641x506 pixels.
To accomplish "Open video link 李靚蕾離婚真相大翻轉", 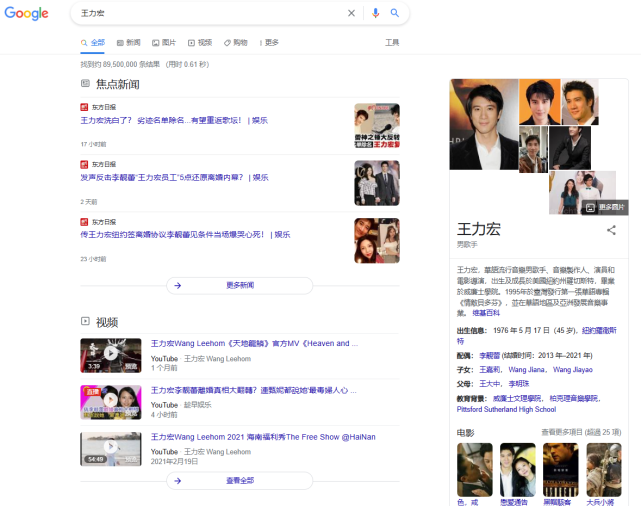I will point(253,390).
